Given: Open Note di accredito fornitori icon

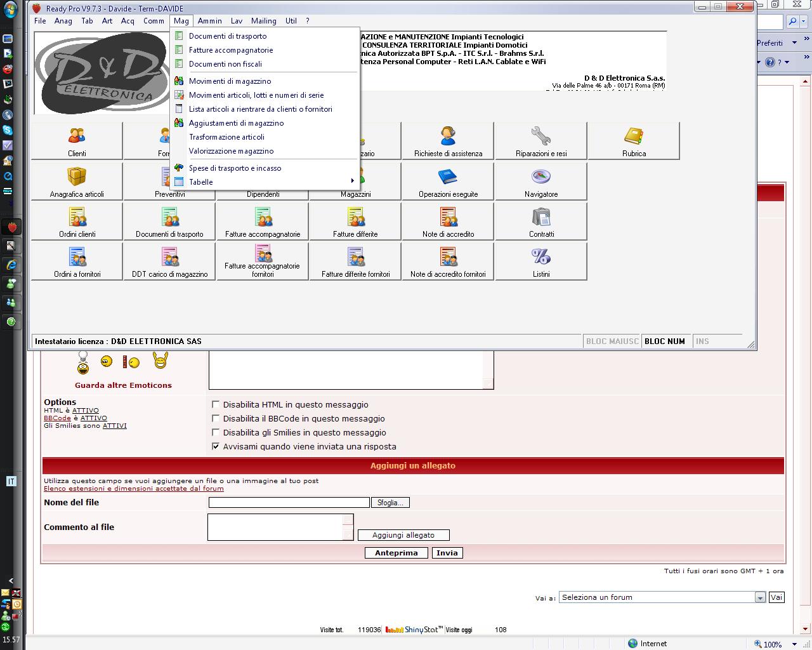Looking at the screenshot, I should [x=448, y=262].
